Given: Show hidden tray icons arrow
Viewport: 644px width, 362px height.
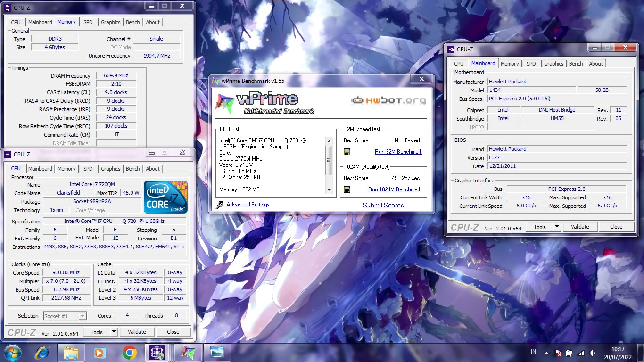Looking at the screenshot, I should [x=546, y=353].
